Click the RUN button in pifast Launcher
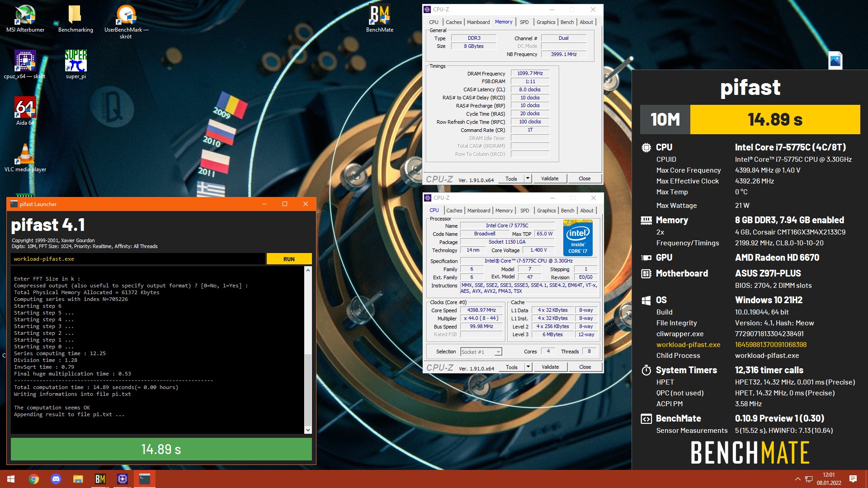The height and width of the screenshot is (488, 868). [x=289, y=259]
